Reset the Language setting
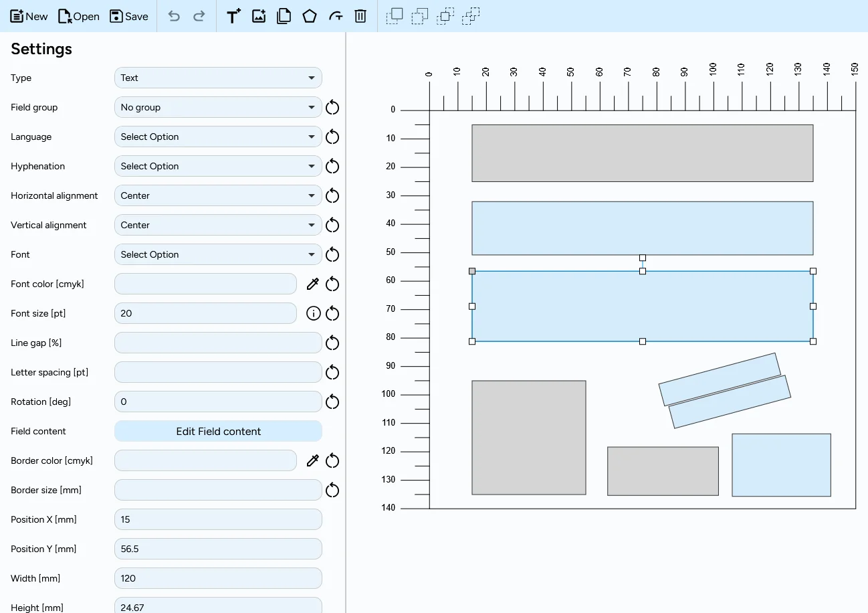 pos(332,137)
